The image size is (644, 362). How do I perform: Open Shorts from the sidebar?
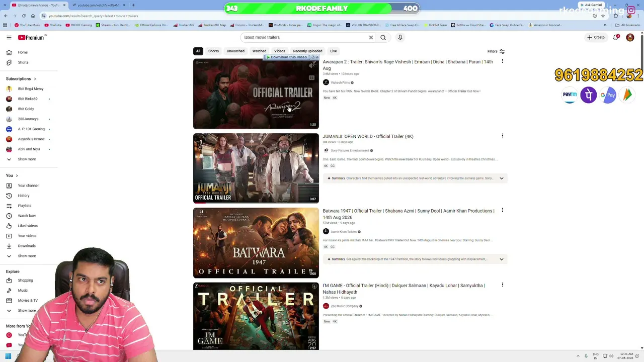tap(23, 62)
